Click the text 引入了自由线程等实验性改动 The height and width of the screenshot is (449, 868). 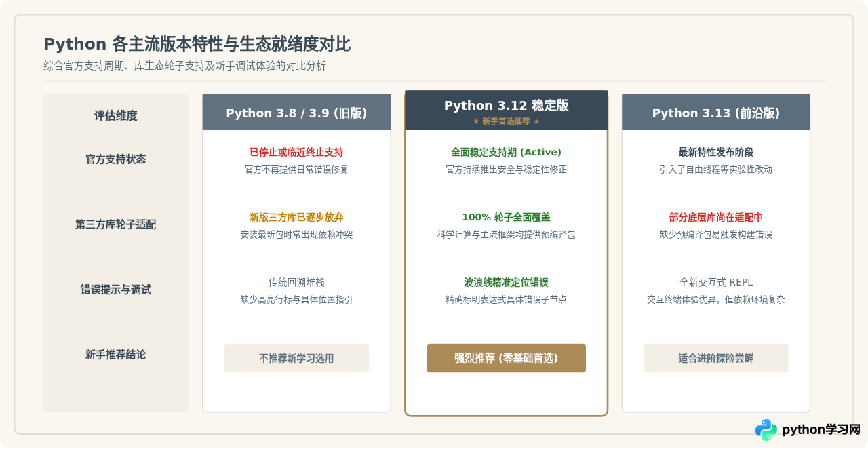point(716,170)
